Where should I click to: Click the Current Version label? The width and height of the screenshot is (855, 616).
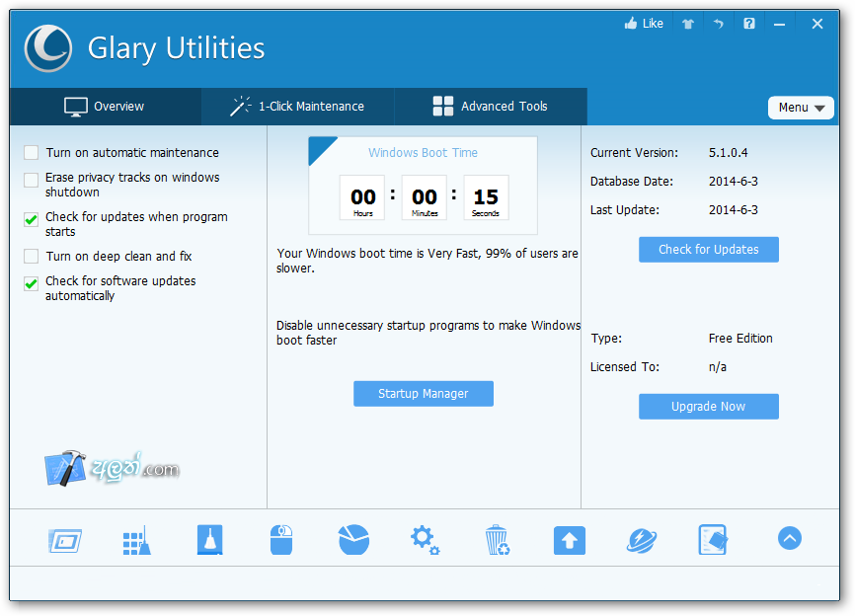click(x=634, y=153)
